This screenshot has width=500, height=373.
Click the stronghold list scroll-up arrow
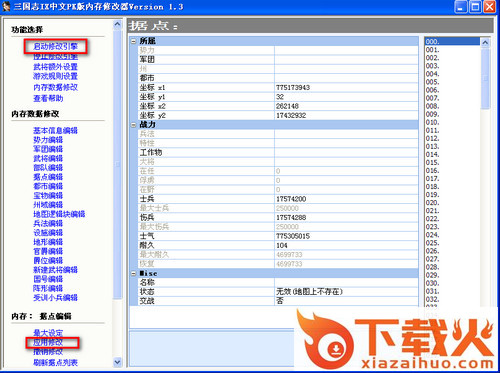(485, 42)
